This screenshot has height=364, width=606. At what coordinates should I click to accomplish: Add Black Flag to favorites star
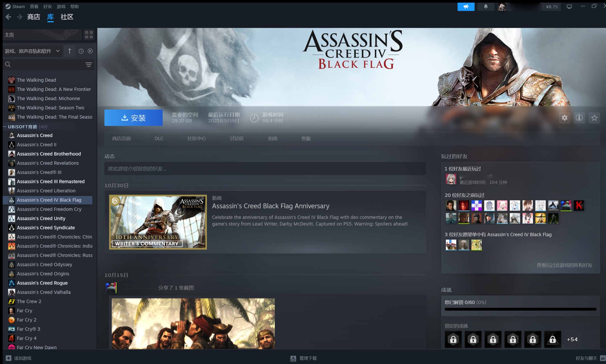pos(594,118)
